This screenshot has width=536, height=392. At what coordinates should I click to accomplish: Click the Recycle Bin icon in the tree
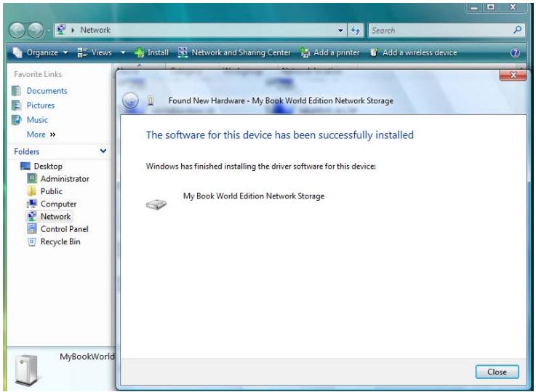[32, 241]
